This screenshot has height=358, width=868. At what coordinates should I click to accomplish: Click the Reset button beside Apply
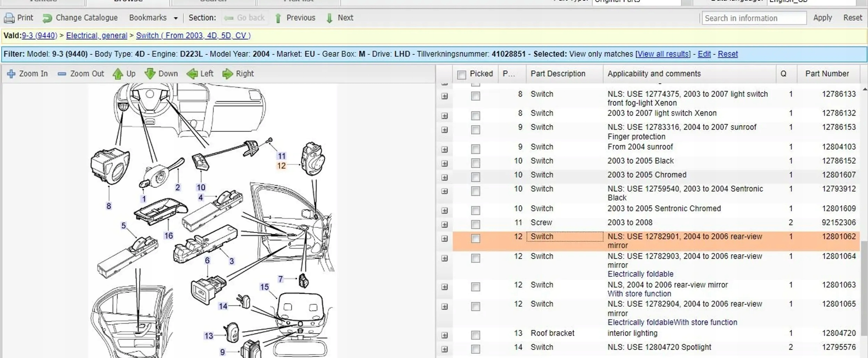853,18
